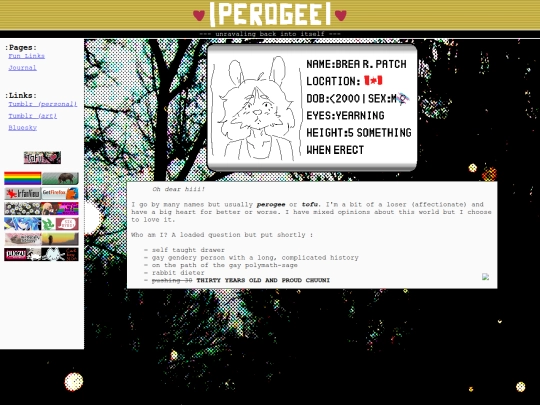Click the magenta rainbow anime girl badge
Screen dimensions: 540x405
click(60, 209)
